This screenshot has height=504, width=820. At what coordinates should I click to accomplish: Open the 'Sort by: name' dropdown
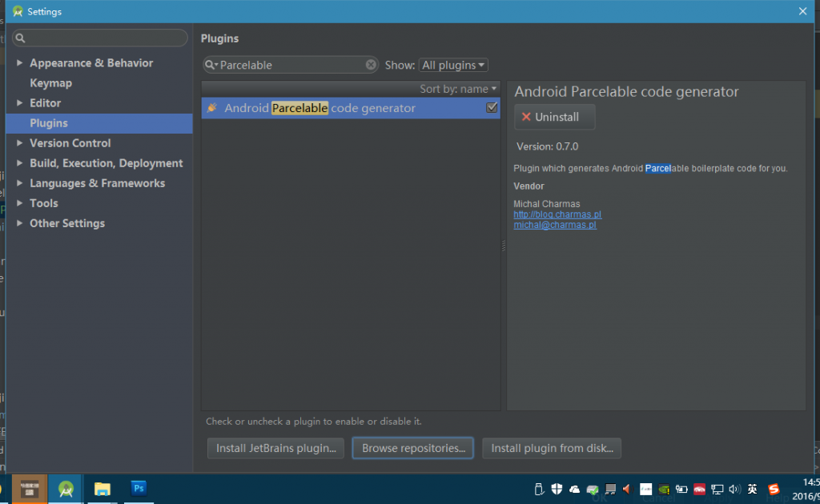[458, 89]
